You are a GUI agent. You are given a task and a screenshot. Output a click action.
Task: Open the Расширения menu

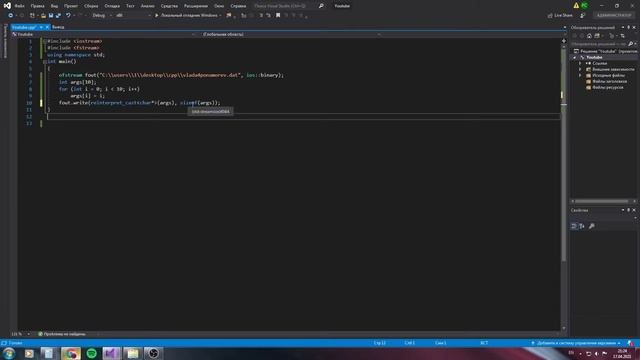(x=196, y=6)
